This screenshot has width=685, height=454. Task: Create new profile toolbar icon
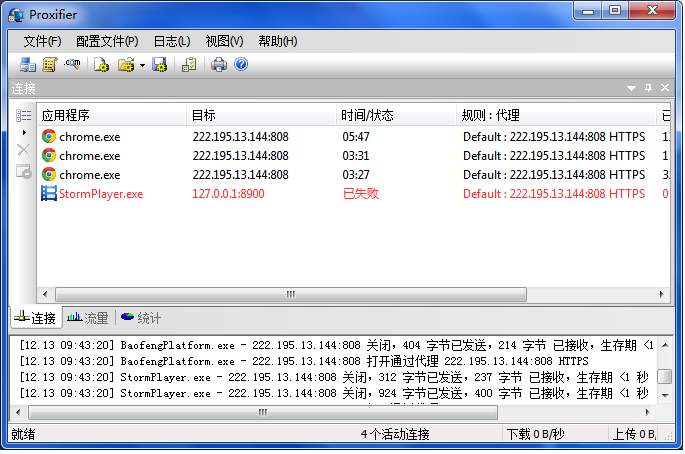101,65
